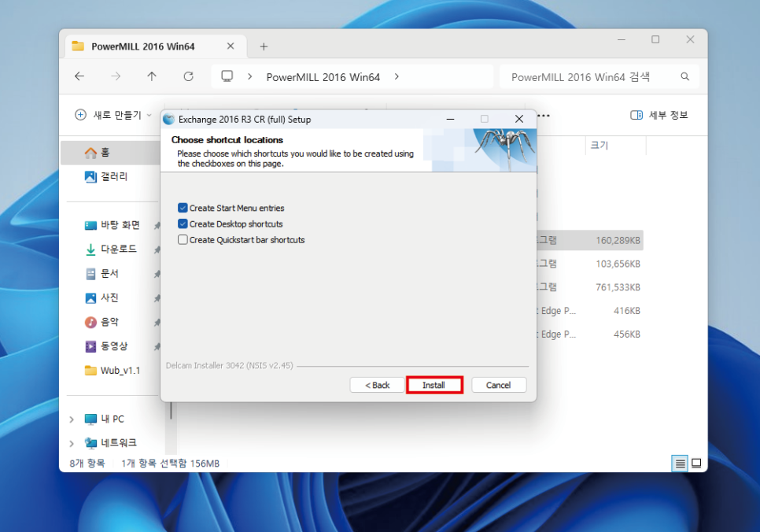
Task: Click the Install button in Setup
Action: pyautogui.click(x=433, y=385)
